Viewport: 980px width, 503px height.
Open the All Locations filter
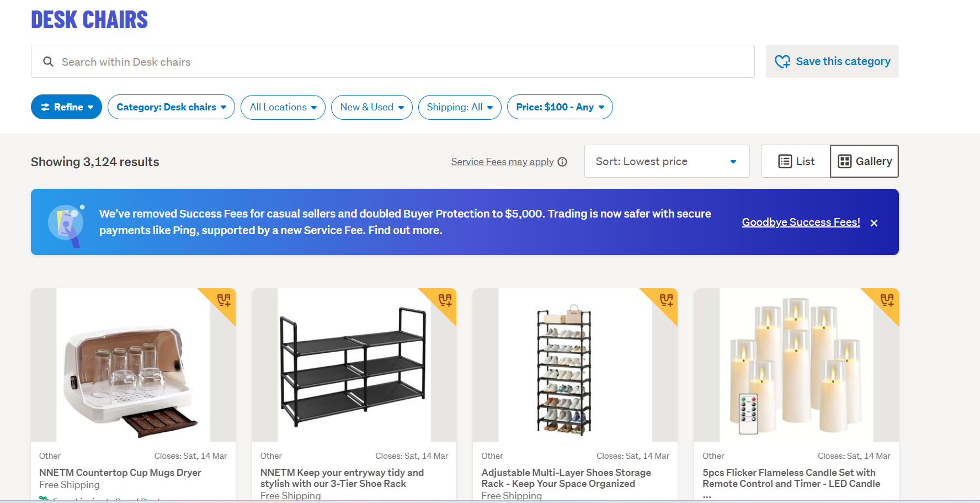pos(283,107)
